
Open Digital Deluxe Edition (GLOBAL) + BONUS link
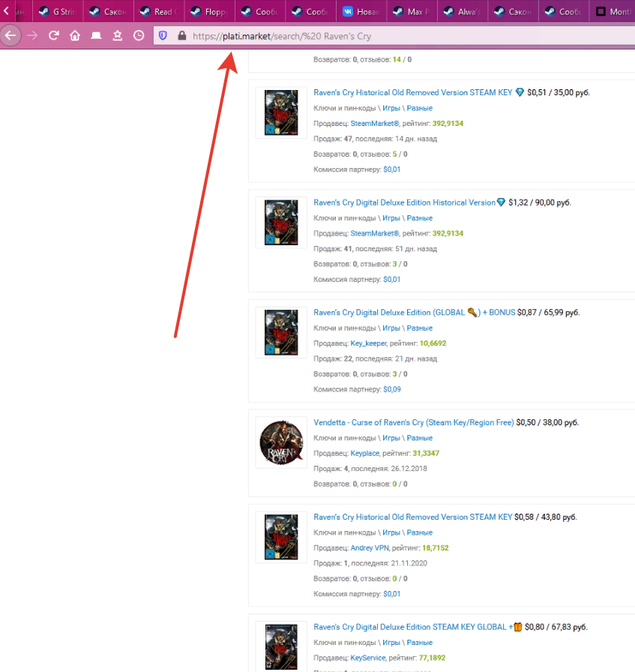coord(415,312)
